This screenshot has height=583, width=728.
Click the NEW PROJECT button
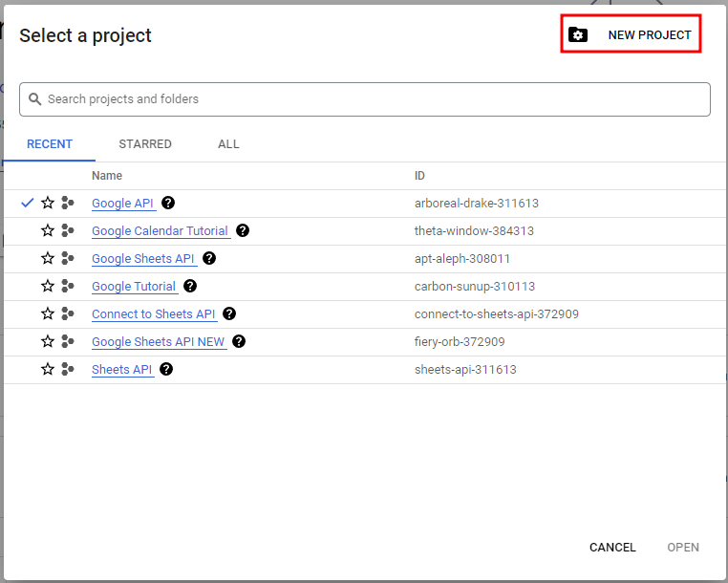631,34
